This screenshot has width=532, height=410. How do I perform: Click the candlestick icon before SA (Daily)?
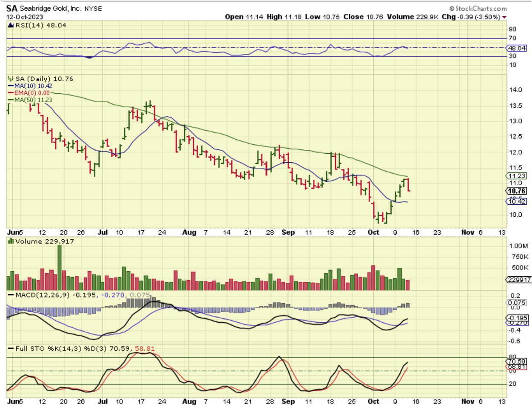coord(11,79)
